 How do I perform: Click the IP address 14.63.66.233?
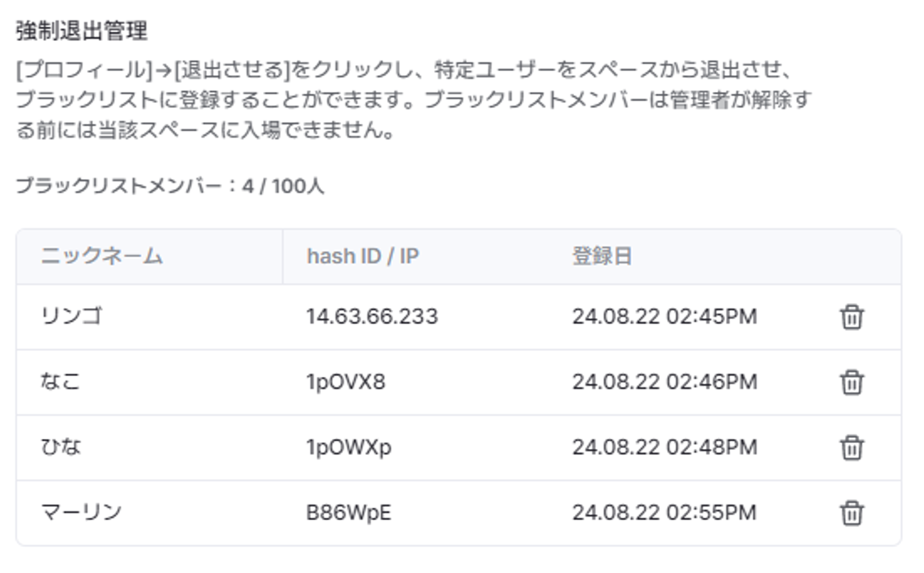point(372,317)
